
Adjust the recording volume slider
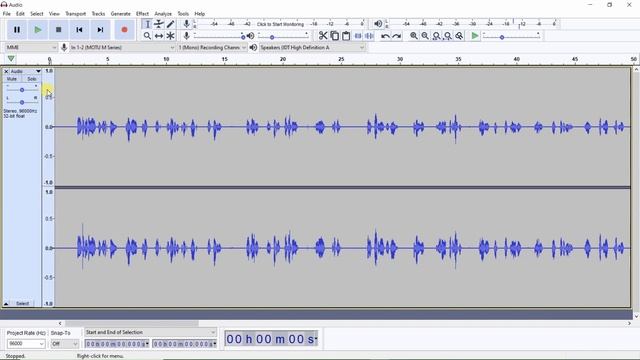[x=220, y=37]
